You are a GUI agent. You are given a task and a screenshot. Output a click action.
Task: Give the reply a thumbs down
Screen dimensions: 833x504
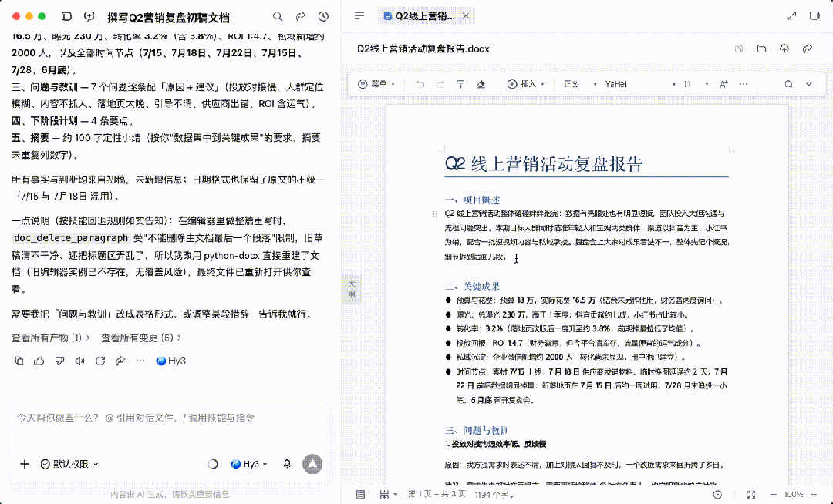(59, 361)
